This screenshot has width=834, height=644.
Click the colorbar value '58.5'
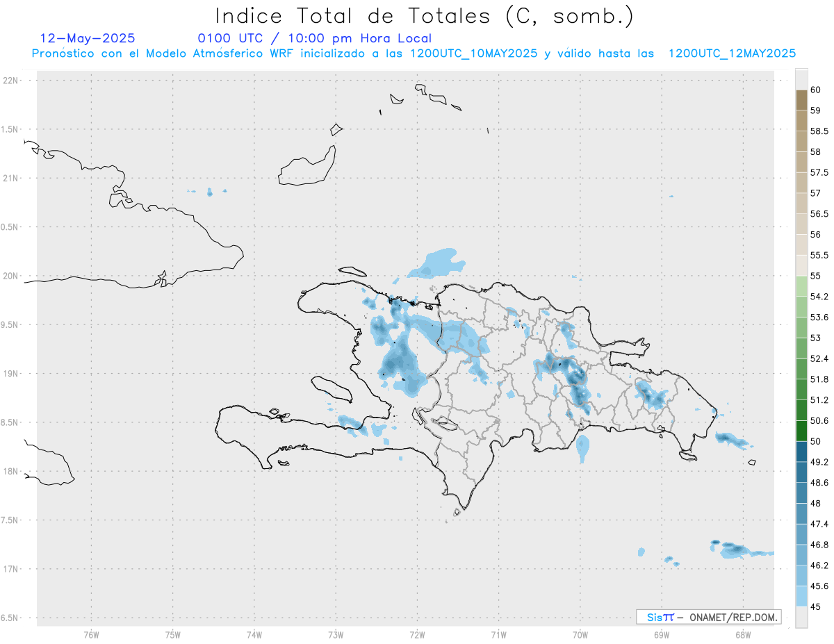(x=819, y=131)
